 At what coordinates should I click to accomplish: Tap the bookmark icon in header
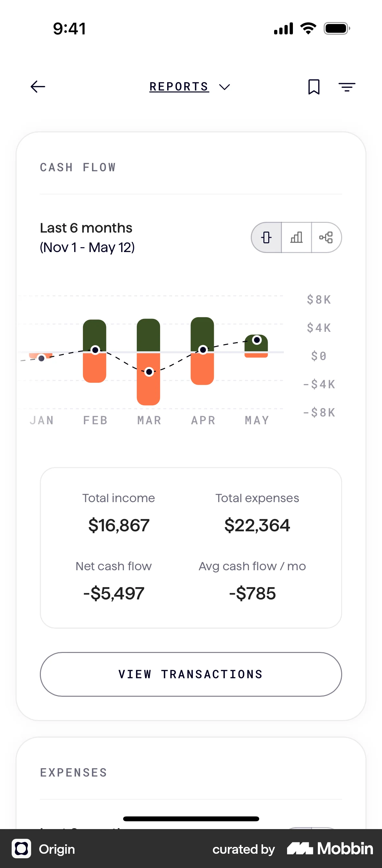(314, 87)
